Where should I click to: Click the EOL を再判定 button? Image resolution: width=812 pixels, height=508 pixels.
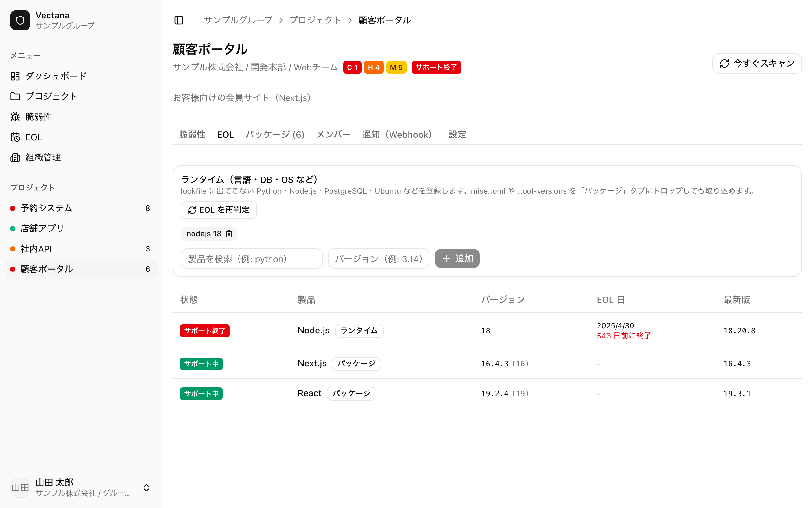point(219,210)
